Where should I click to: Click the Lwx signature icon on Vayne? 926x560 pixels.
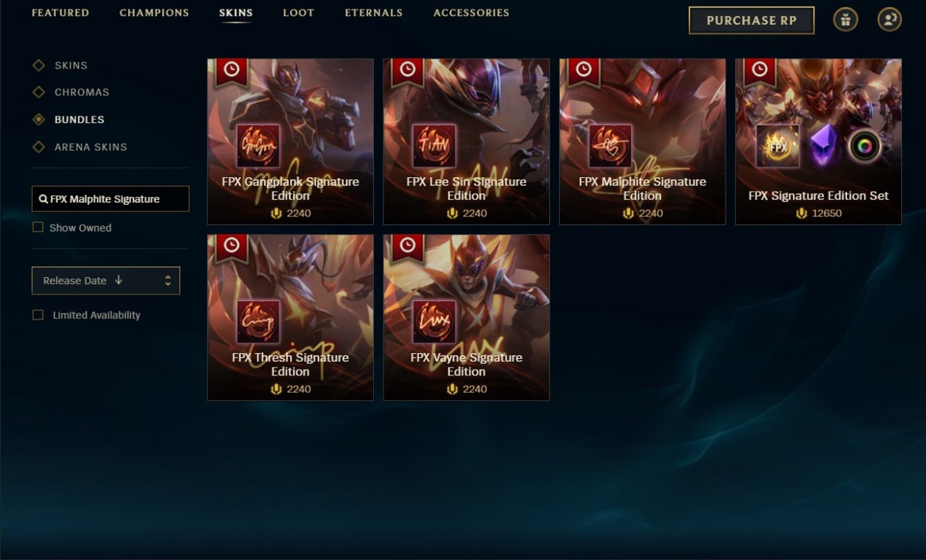(x=434, y=322)
